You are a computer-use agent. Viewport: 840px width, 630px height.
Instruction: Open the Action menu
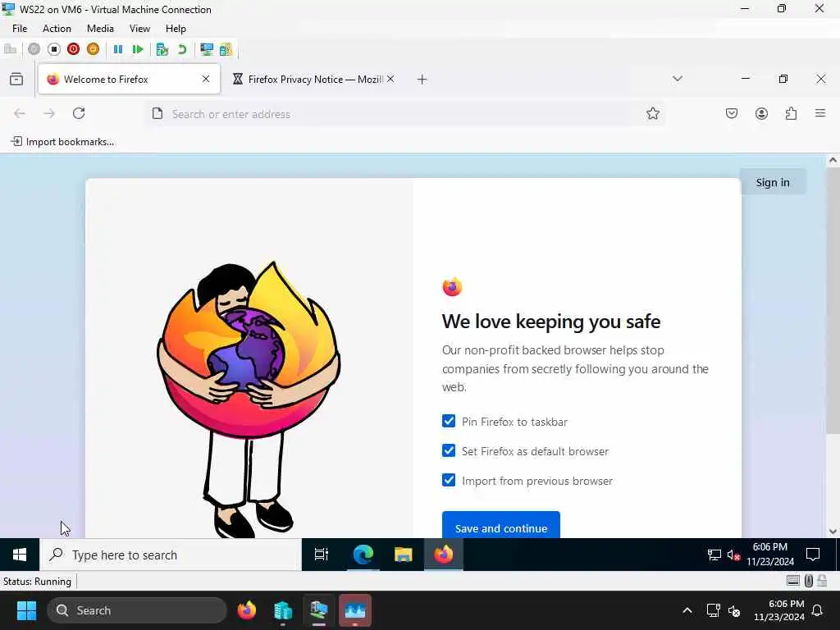coord(57,29)
